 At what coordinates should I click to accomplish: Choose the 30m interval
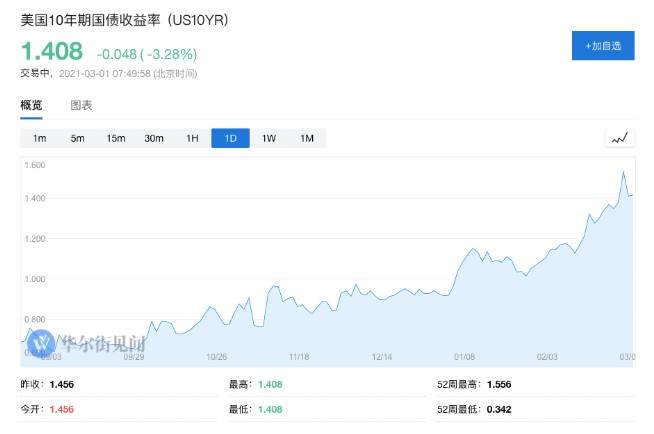point(154,138)
